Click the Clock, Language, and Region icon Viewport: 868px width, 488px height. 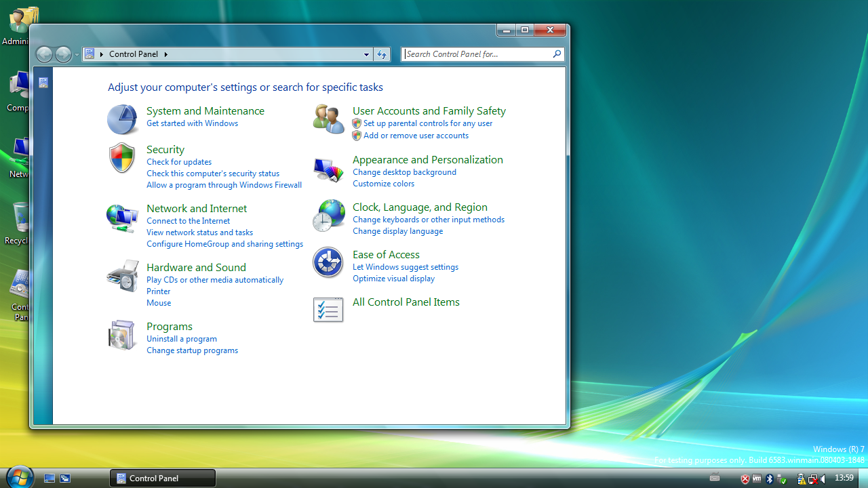click(329, 216)
